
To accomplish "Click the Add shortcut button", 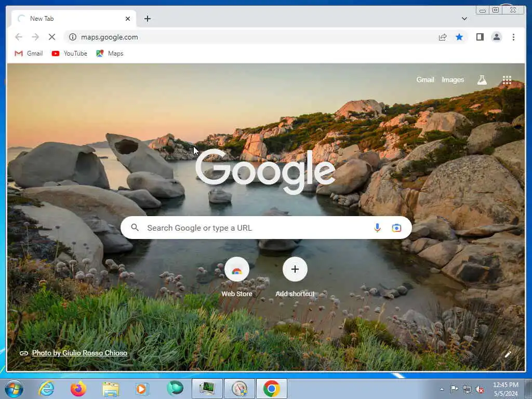I will pos(295,277).
